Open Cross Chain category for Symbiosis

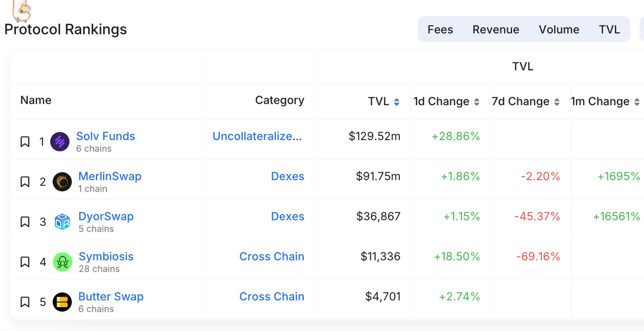(272, 256)
